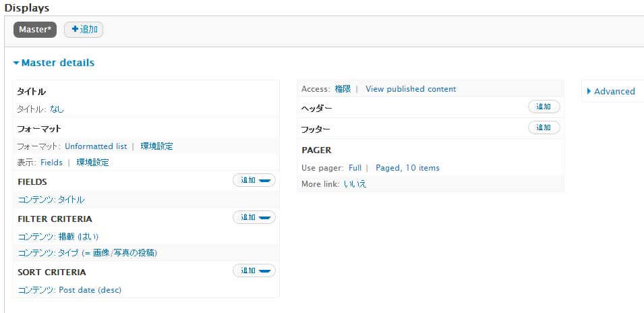The width and height of the screenshot is (644, 313).
Task: Add a footer with フッター 追加 button
Action: (x=544, y=127)
